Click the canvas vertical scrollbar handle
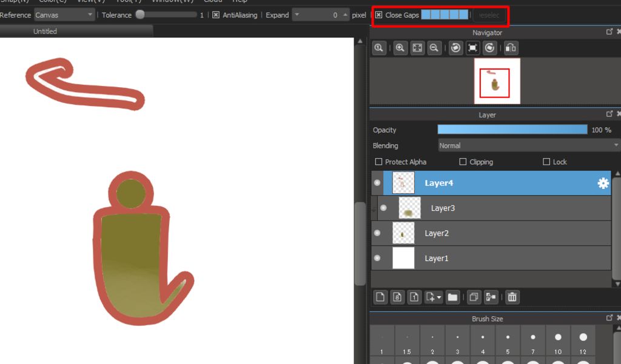 click(360, 243)
